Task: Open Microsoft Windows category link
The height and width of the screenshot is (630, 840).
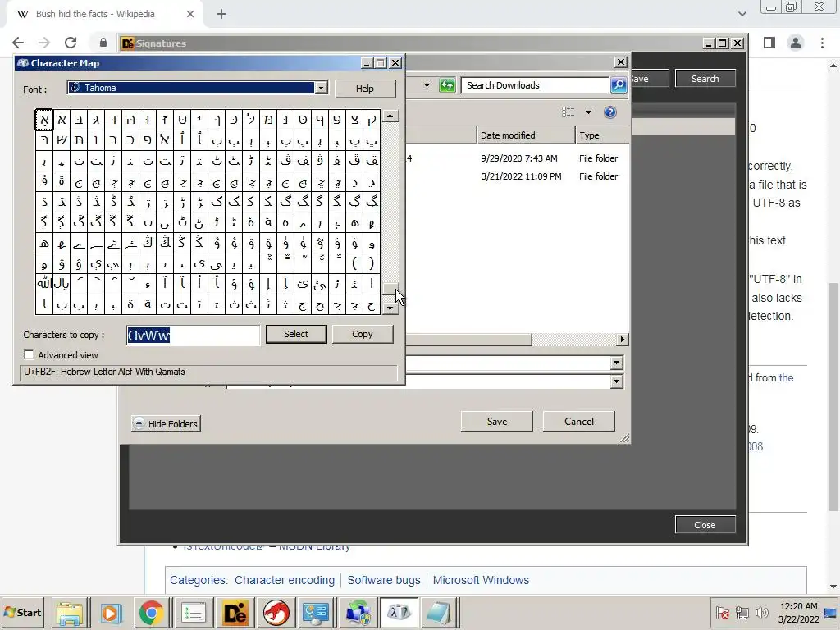Action: 481,580
